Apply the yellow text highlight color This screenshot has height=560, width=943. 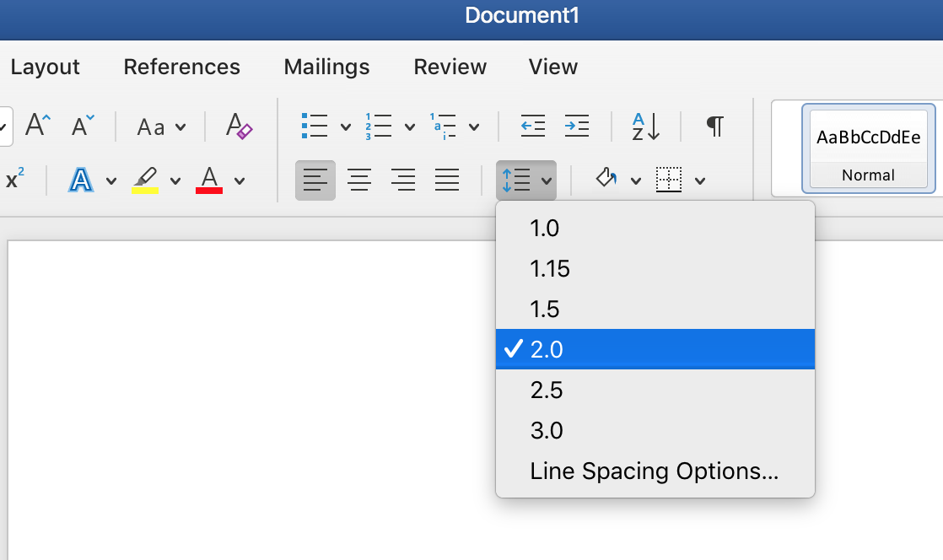tap(145, 180)
